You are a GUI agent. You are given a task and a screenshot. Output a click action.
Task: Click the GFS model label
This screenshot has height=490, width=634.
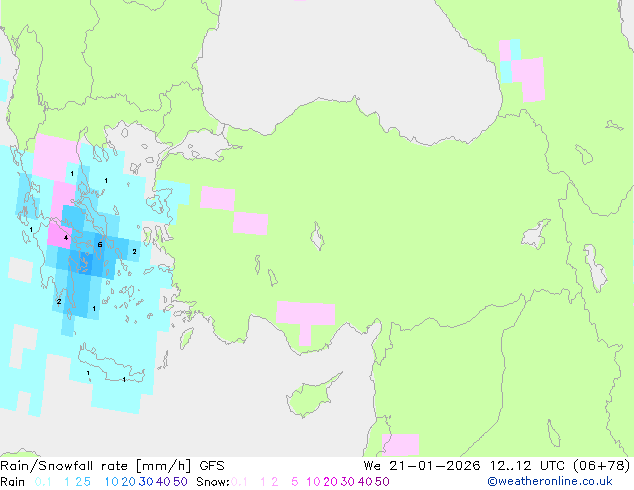tap(212, 466)
